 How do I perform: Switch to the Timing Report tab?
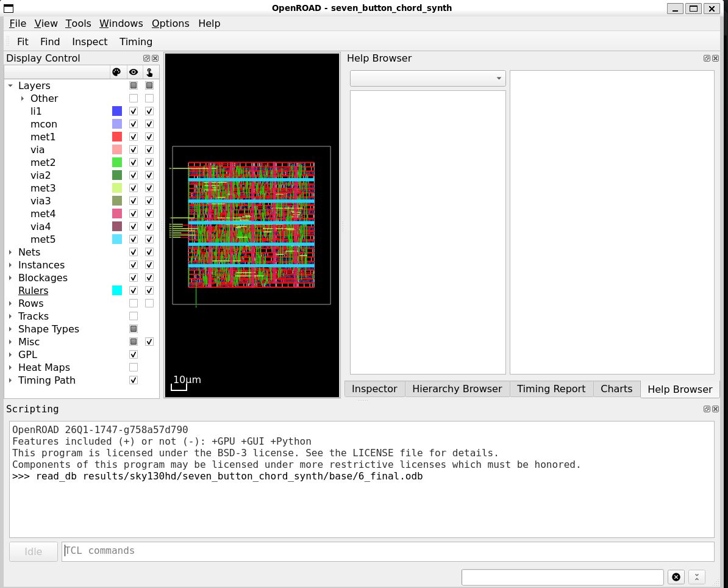pos(551,389)
